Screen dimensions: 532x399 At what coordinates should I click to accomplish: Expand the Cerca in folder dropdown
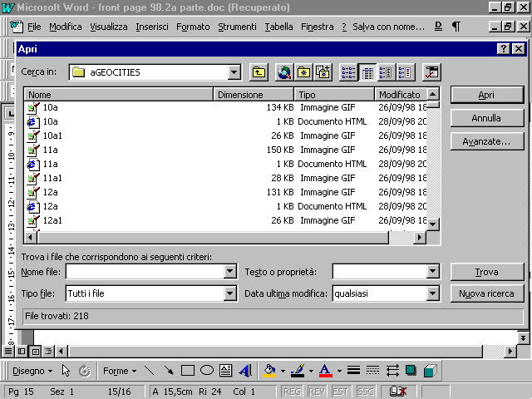click(x=234, y=72)
